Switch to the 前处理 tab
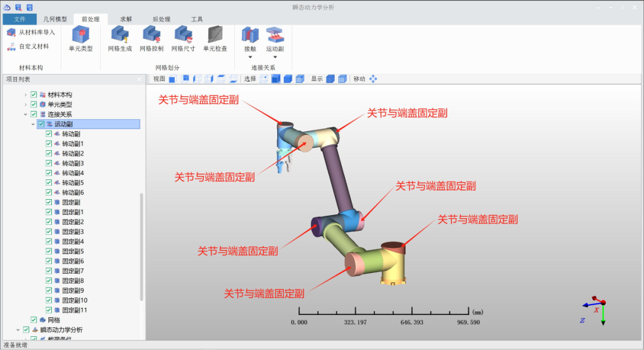The image size is (644, 350). (x=91, y=19)
